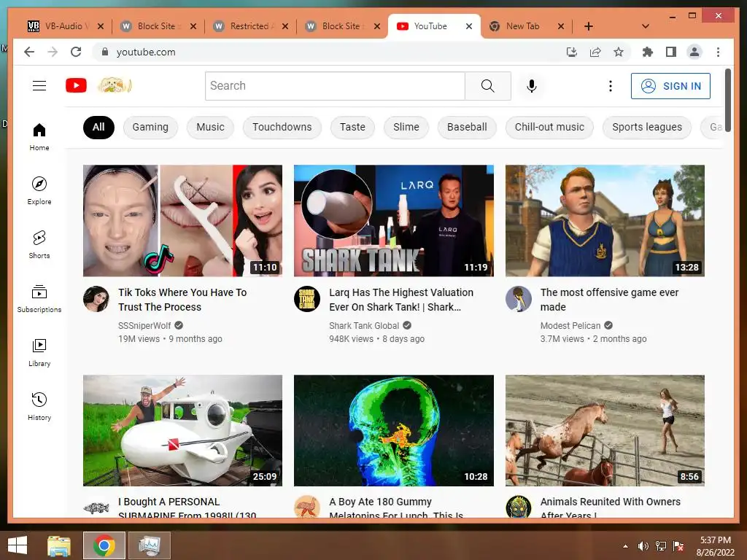This screenshot has height=560, width=747.
Task: Close the YouTube tab
Action: point(469,26)
